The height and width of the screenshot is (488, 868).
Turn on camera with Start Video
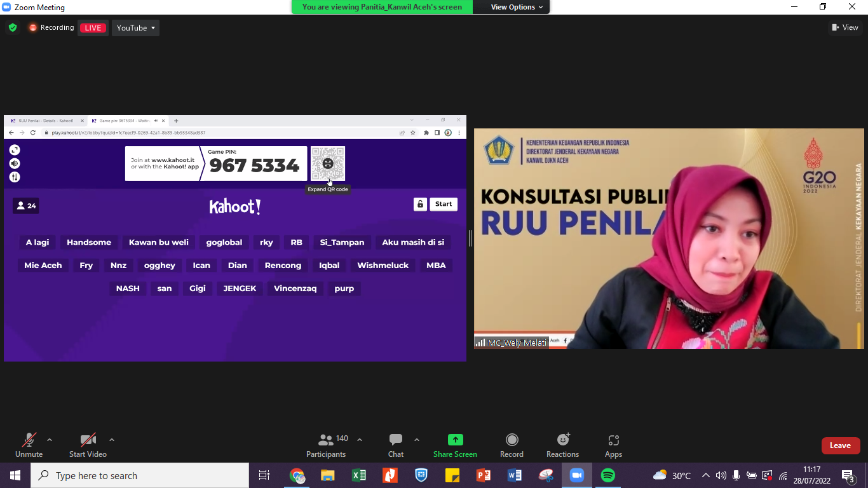tap(88, 440)
